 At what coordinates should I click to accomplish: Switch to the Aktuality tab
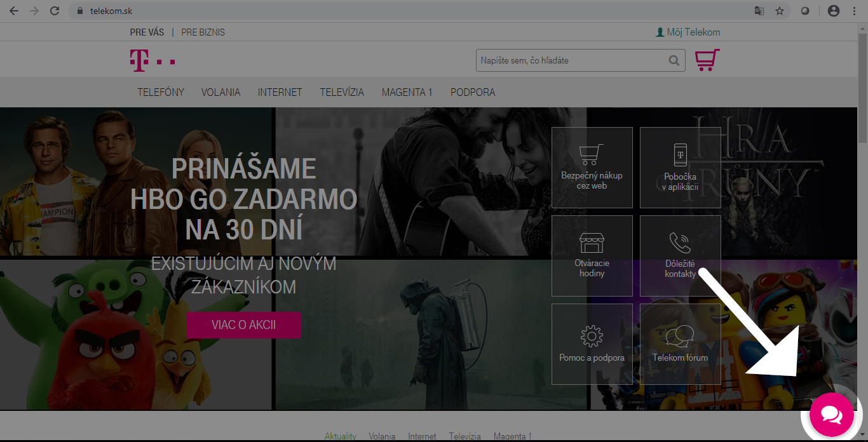tap(341, 436)
